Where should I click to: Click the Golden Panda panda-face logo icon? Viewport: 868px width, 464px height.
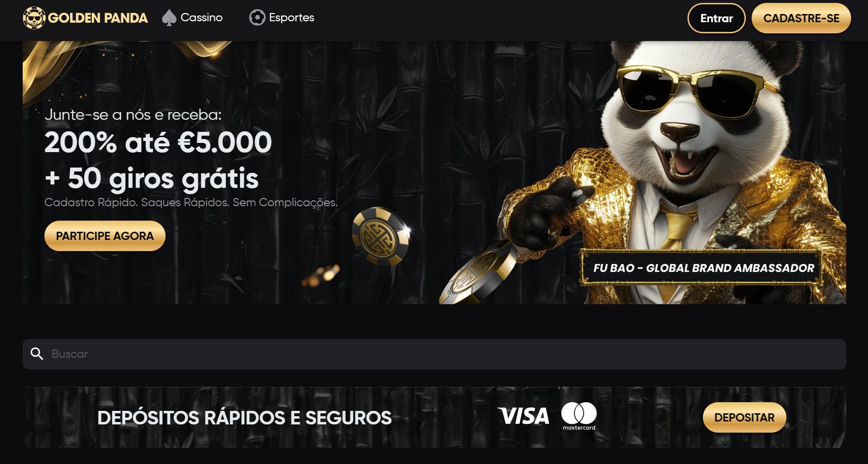tap(34, 18)
